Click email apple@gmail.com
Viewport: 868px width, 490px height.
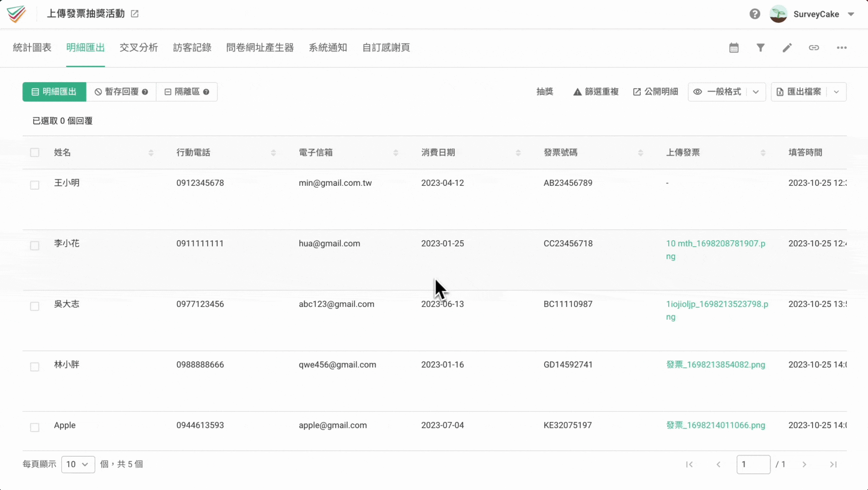coord(332,425)
